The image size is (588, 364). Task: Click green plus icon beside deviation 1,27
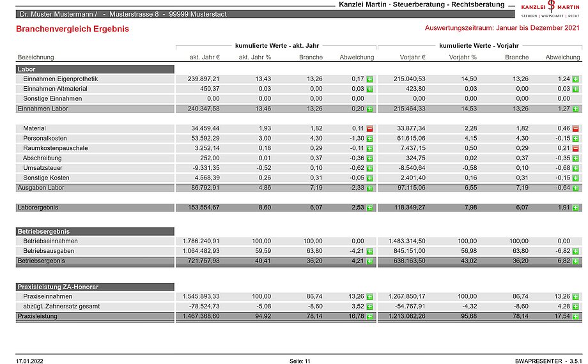pos(576,109)
